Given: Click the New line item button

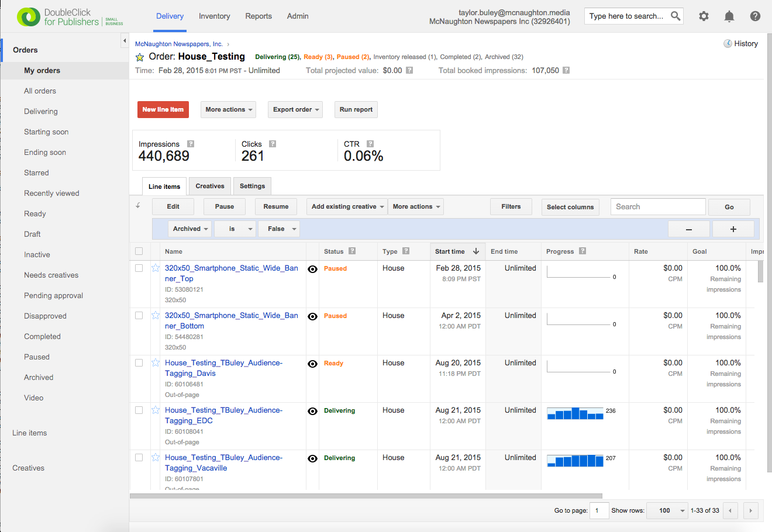Looking at the screenshot, I should tap(163, 109).
